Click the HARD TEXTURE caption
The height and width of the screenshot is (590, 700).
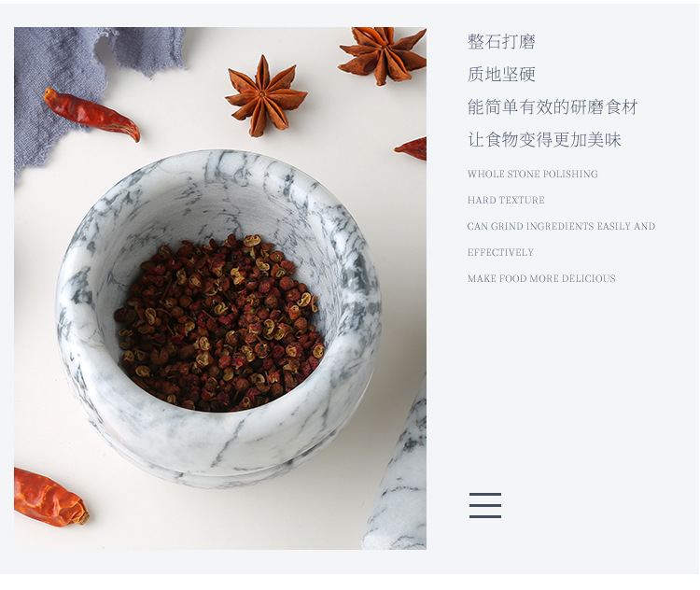tap(506, 200)
